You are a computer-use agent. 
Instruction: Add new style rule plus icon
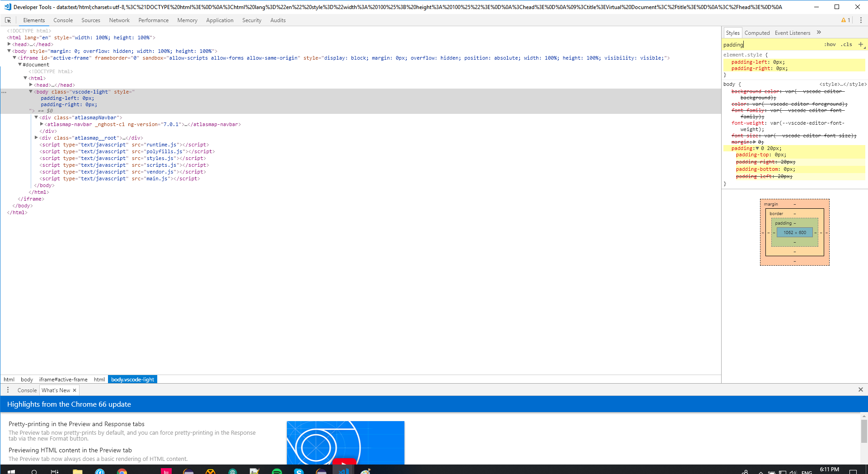861,44
